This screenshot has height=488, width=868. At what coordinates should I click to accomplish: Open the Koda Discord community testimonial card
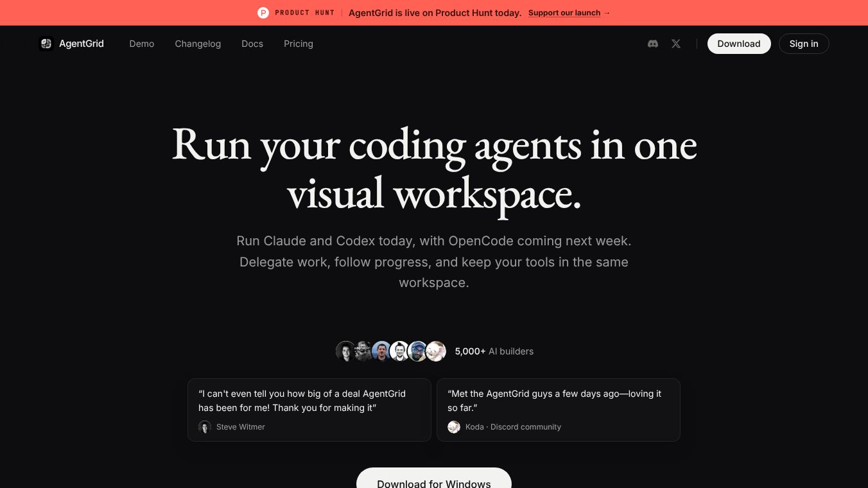tap(559, 410)
